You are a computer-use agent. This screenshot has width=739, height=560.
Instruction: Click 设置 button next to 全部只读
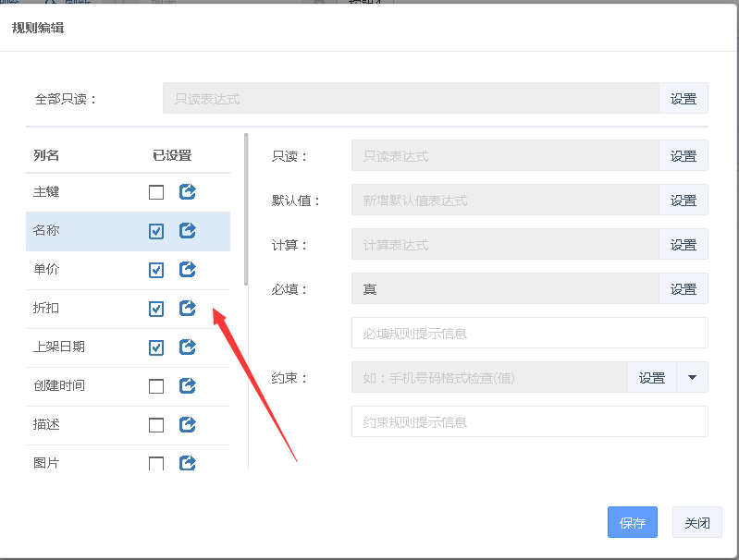(684, 99)
